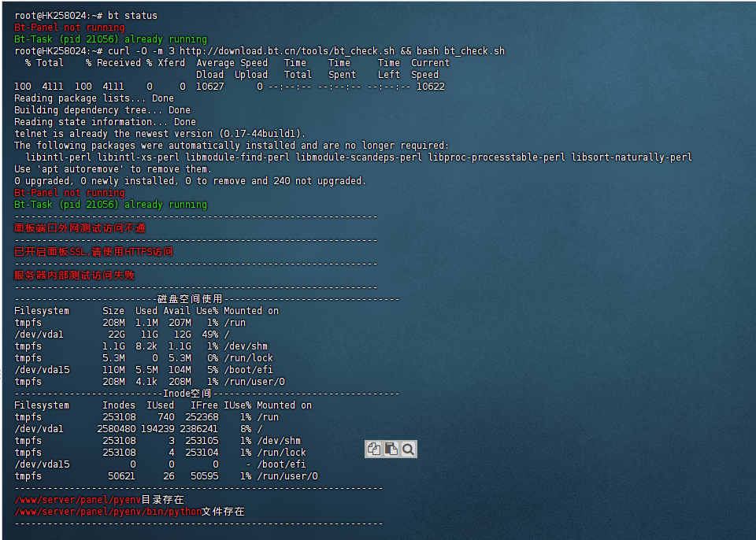Click 'Building dependency tree... Done' line

click(x=102, y=110)
